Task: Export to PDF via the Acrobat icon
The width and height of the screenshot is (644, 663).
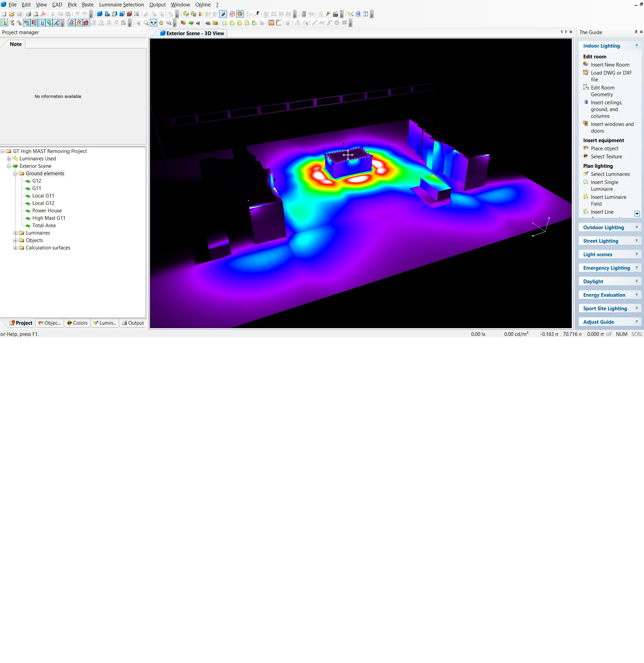Action: click(x=43, y=14)
